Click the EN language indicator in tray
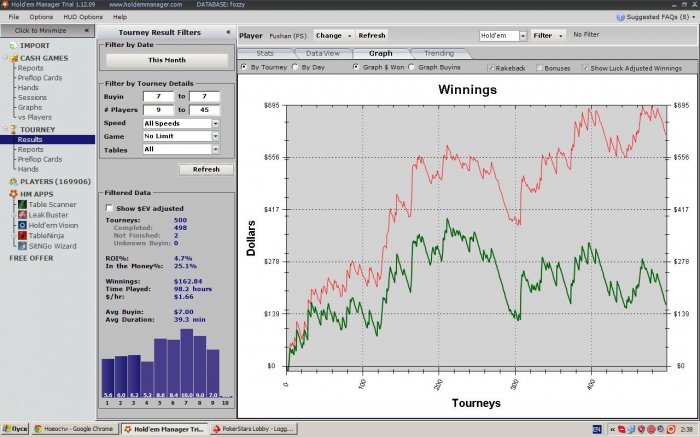The width and height of the screenshot is (700, 437). 597,429
